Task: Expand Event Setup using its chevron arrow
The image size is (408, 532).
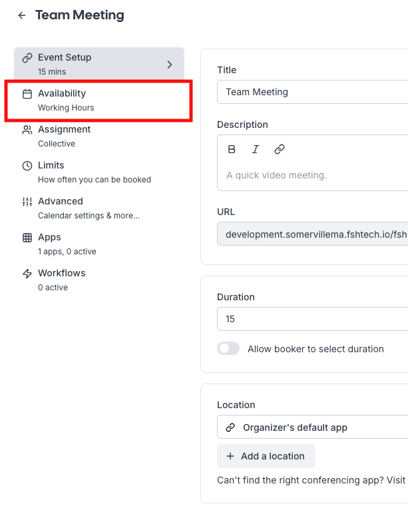Action: pos(169,65)
